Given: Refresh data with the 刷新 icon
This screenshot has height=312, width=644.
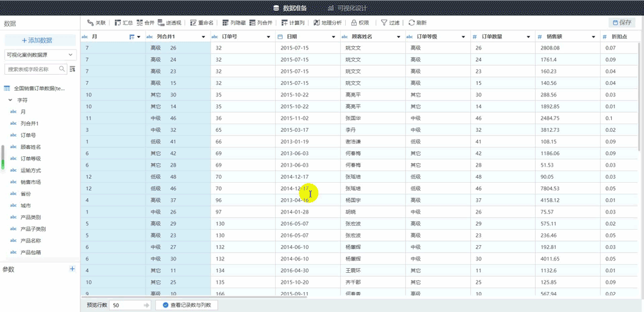Looking at the screenshot, I should (x=412, y=23).
